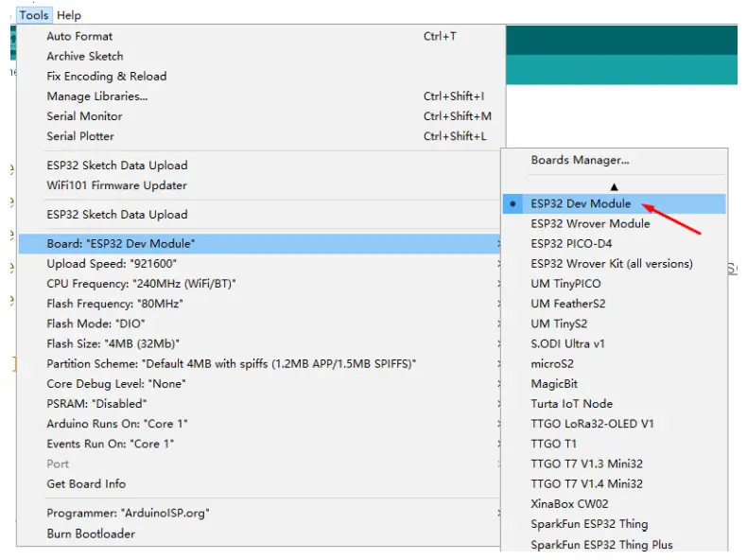The image size is (747, 560).
Task: Open the Help menu
Action: (x=69, y=15)
